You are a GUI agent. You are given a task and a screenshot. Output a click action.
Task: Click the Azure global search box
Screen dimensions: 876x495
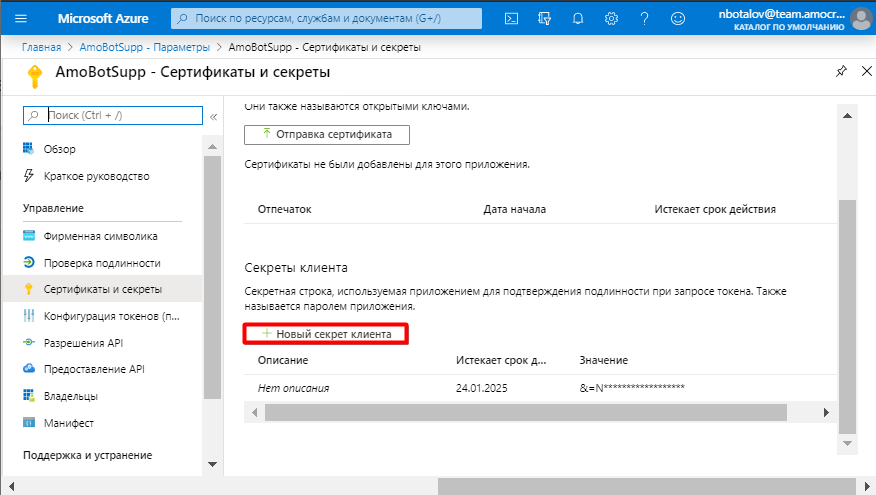tap(326, 18)
